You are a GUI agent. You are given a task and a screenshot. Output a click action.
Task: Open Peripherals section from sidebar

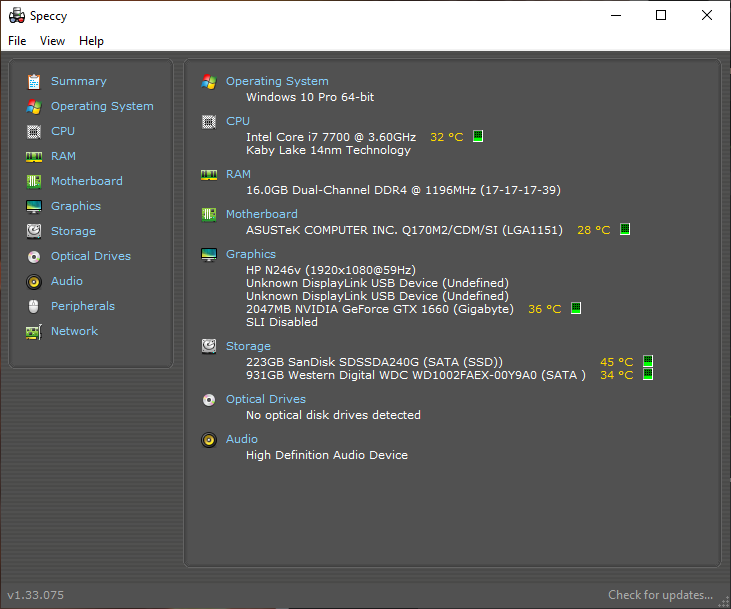83,306
